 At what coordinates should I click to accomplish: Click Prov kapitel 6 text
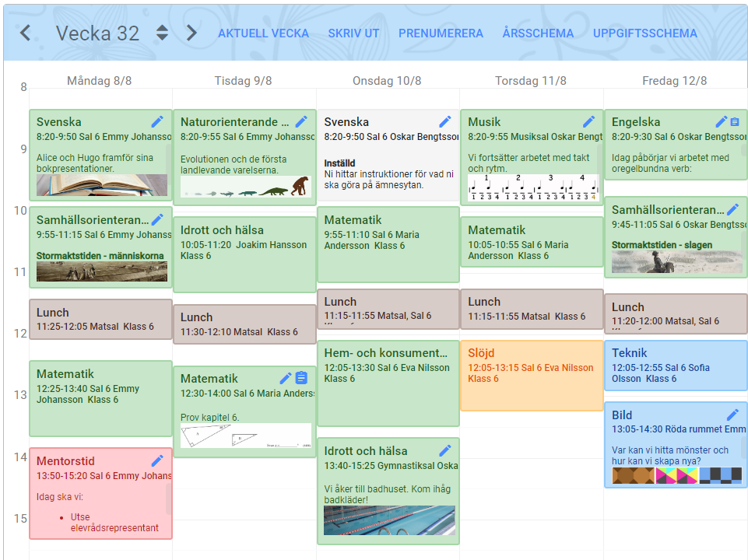coord(210,418)
